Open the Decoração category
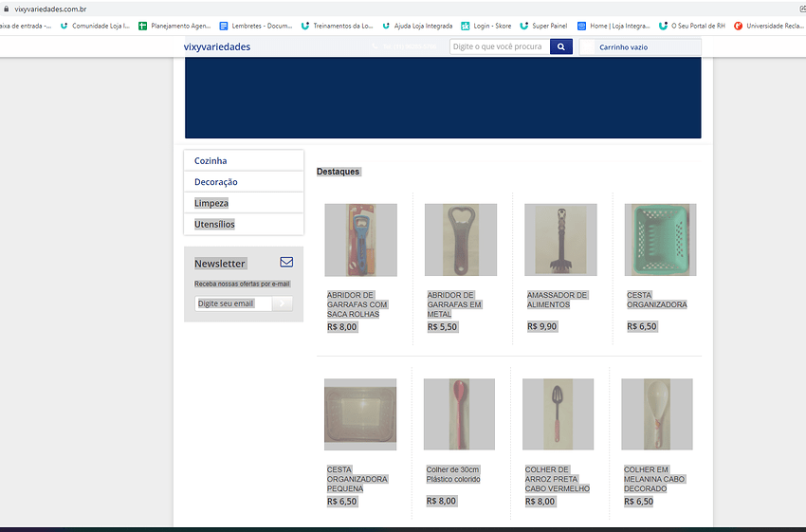The height and width of the screenshot is (532, 806). pyautogui.click(x=244, y=181)
